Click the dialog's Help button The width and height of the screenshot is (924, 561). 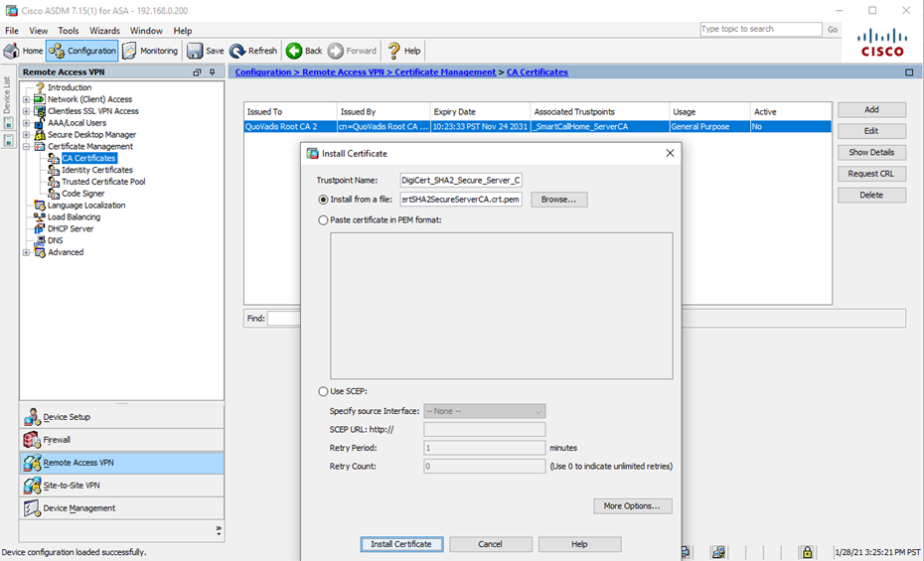tap(580, 544)
